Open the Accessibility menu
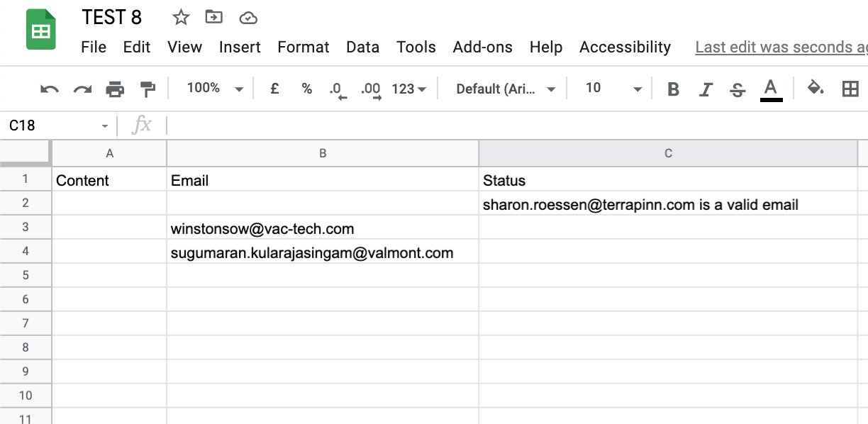Viewport: 868px width, 424px height. pyautogui.click(x=625, y=47)
